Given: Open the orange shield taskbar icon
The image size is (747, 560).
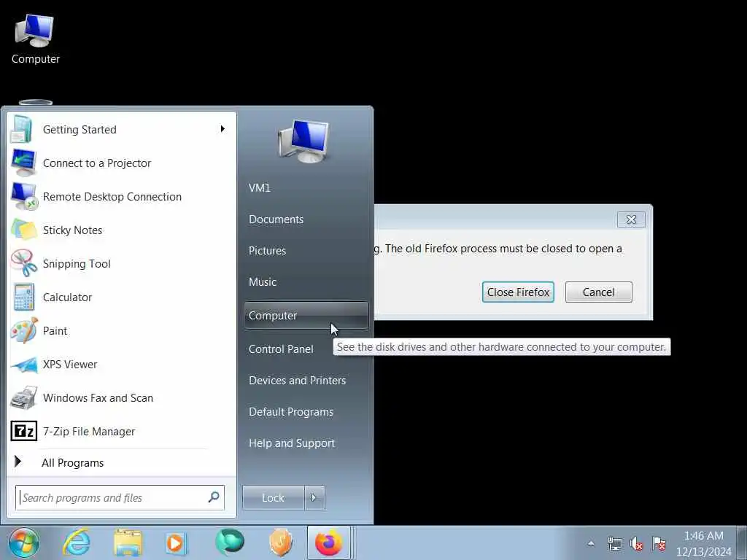Looking at the screenshot, I should (x=281, y=542).
